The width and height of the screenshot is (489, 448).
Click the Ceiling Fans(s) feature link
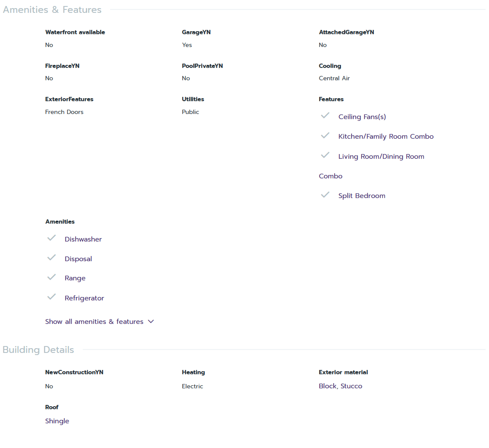click(x=362, y=117)
